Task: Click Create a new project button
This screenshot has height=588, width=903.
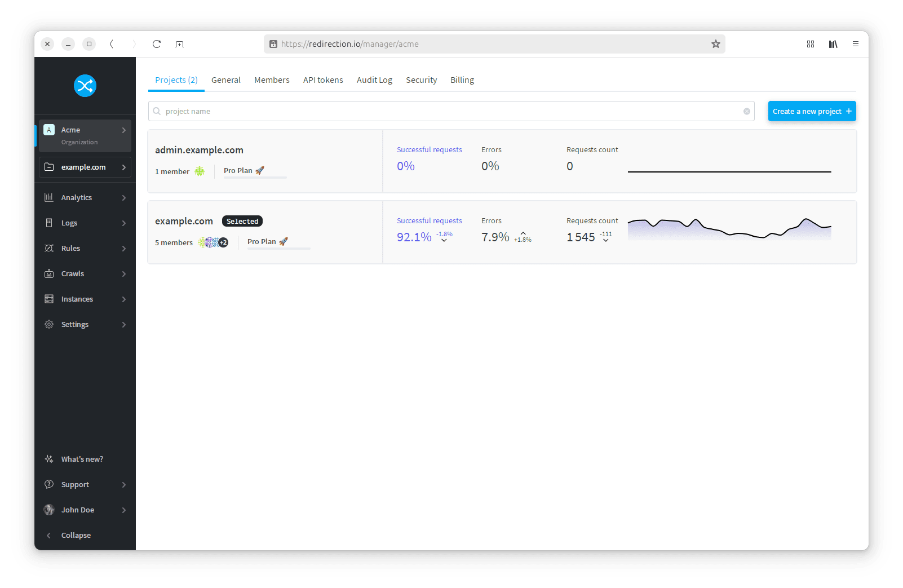Action: [812, 111]
